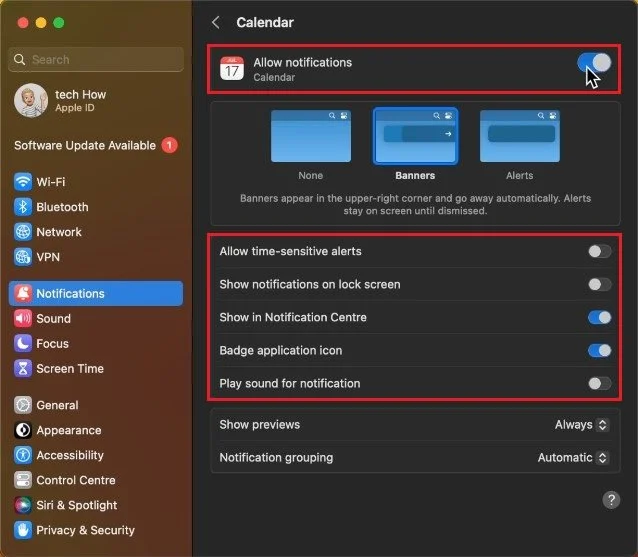
Task: Click the Control Centre icon
Action: pos(23,480)
